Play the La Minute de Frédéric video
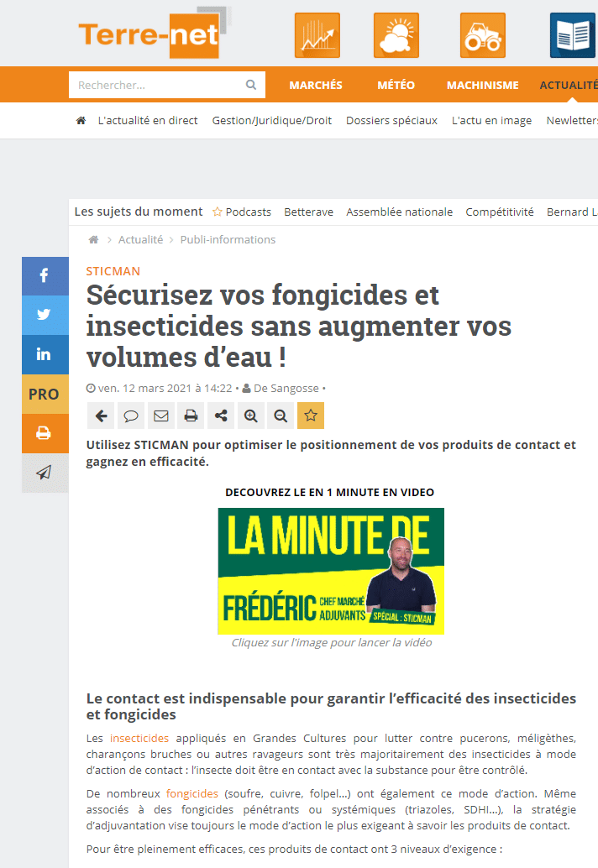Viewport: 598px width, 868px height. (331, 571)
